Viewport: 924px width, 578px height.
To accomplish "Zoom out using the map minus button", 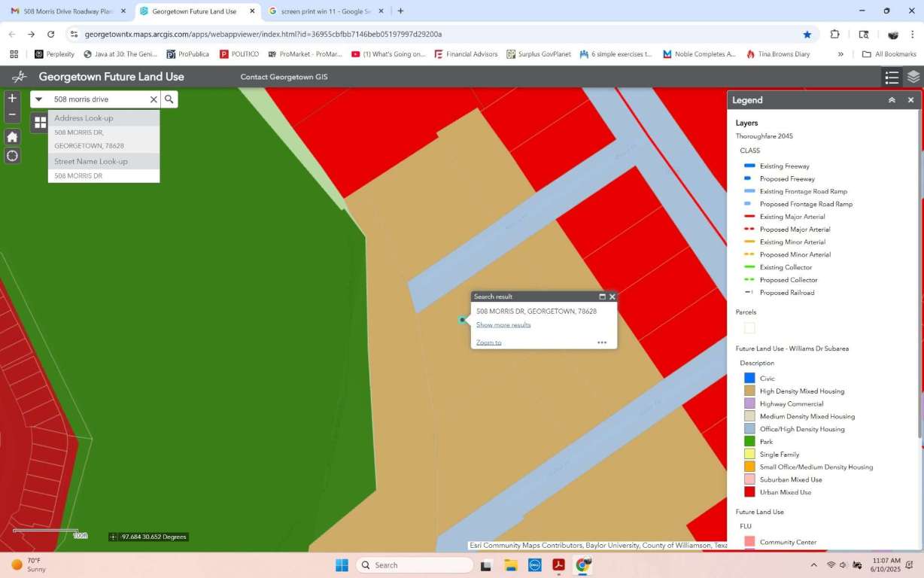I will click(12, 114).
